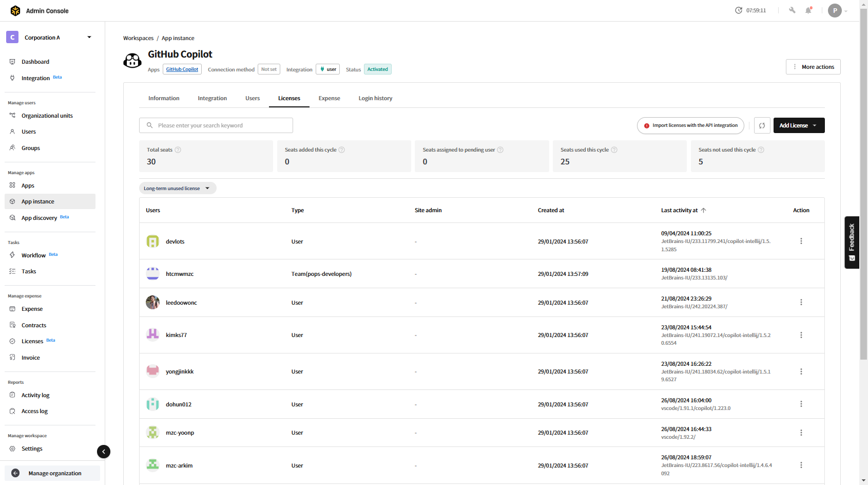Viewport: 868px width, 485px height.
Task: Open row actions menu for mzc-yoonp
Action: tap(801, 433)
